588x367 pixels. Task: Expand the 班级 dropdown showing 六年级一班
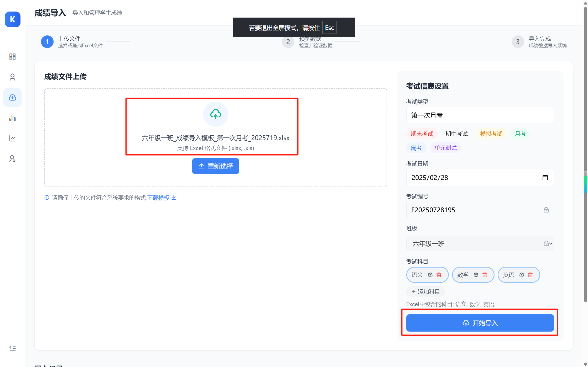point(549,243)
